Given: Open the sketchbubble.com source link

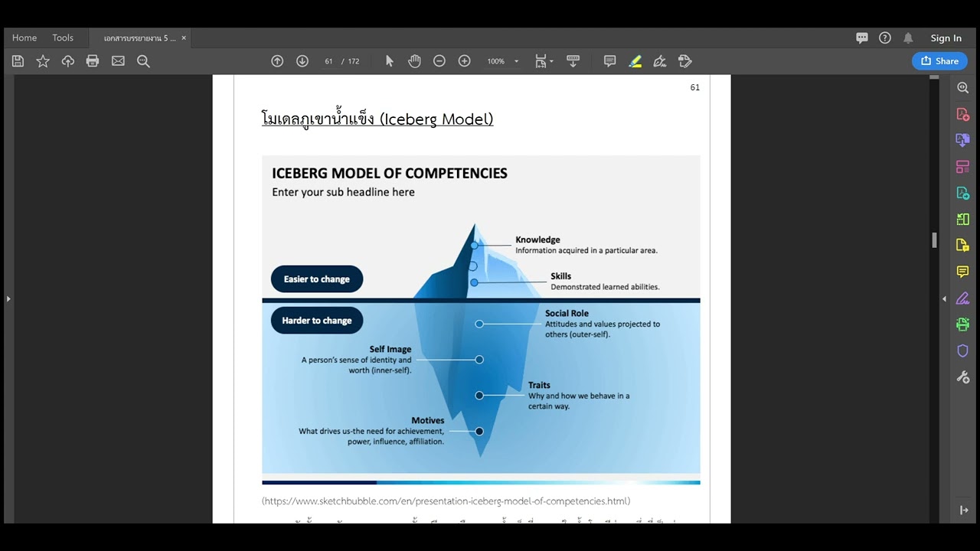Looking at the screenshot, I should [x=446, y=501].
